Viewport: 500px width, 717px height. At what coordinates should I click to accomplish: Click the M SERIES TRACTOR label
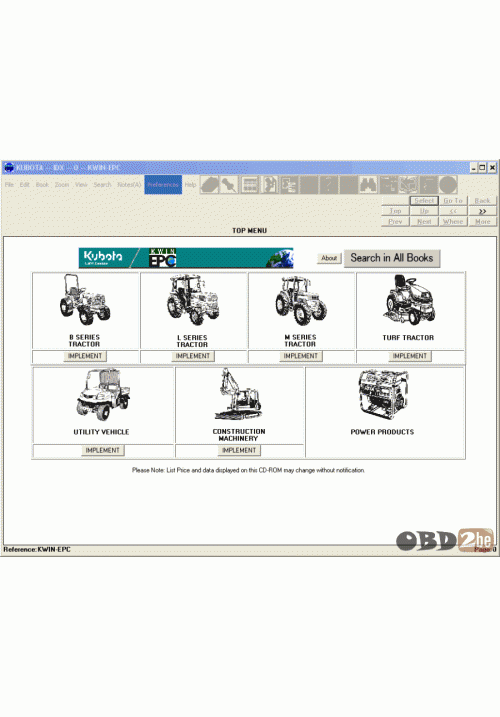pyautogui.click(x=300, y=341)
